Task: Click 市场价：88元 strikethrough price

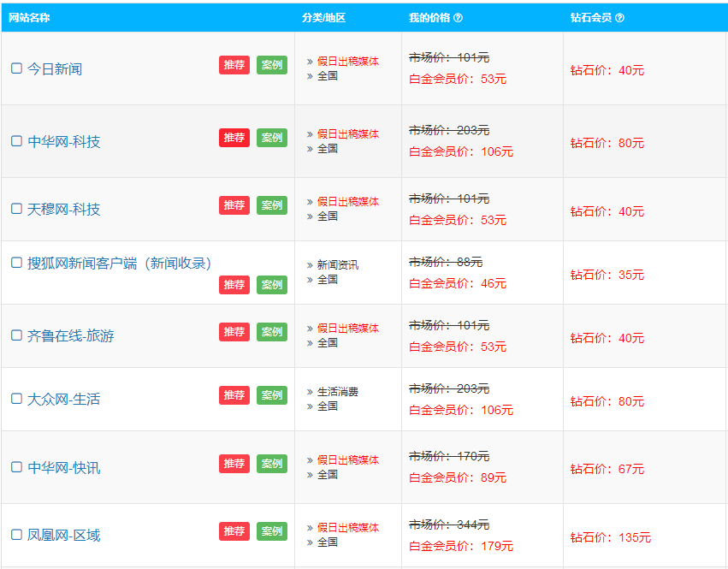Action: tap(446, 262)
